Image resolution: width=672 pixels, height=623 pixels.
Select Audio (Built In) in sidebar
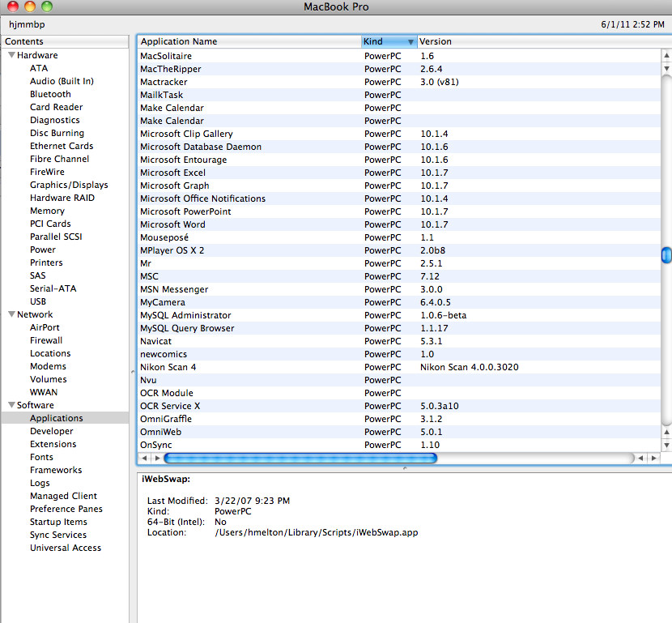coord(62,81)
